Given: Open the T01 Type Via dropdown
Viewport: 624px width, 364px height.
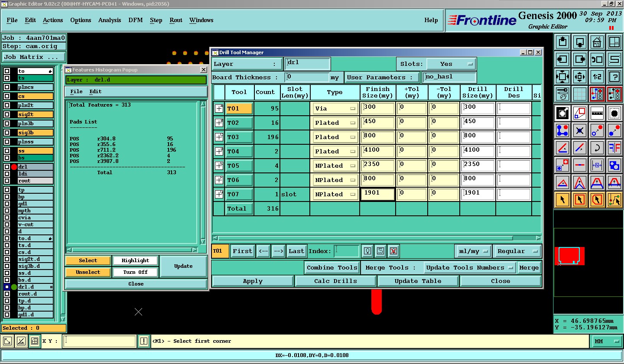Looking at the screenshot, I should coord(335,108).
